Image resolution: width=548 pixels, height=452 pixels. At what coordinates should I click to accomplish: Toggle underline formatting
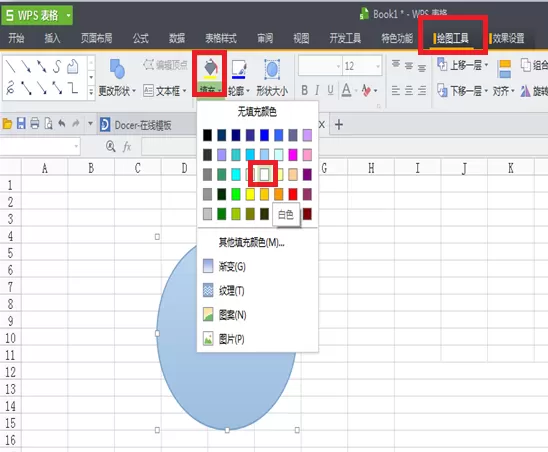(x=330, y=91)
